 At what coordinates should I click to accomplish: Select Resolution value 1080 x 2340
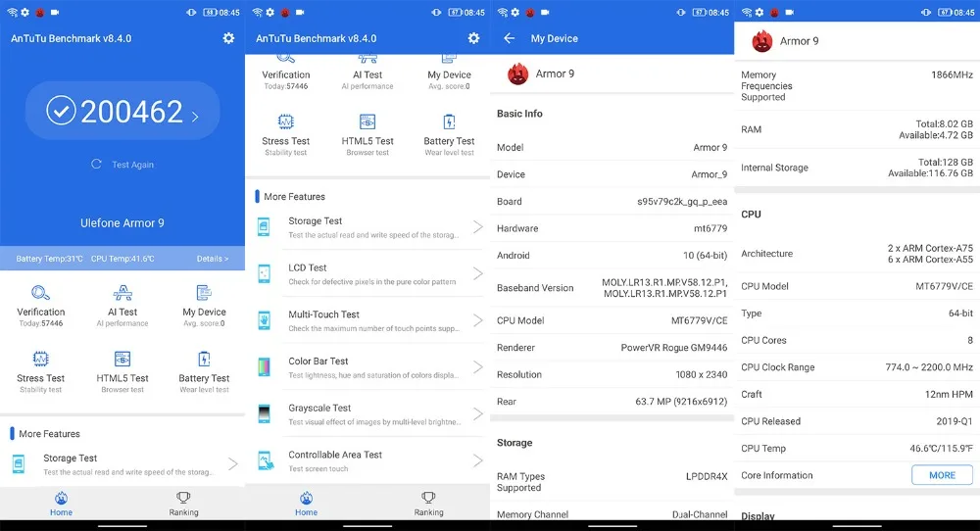(x=702, y=375)
